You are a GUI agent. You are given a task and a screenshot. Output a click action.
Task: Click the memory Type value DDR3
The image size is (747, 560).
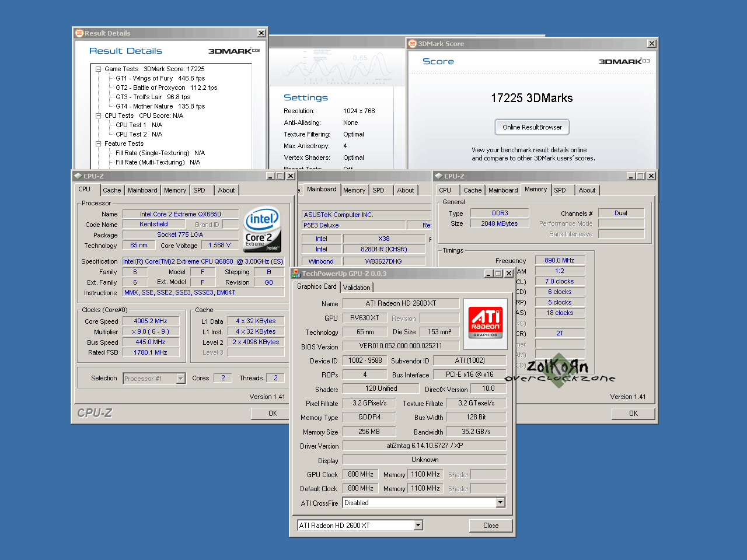click(x=500, y=213)
